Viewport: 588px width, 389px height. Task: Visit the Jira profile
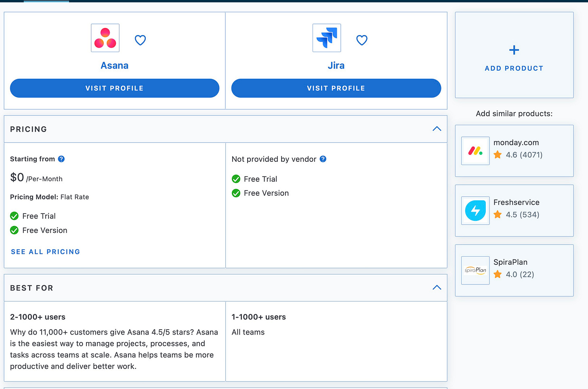[336, 88]
